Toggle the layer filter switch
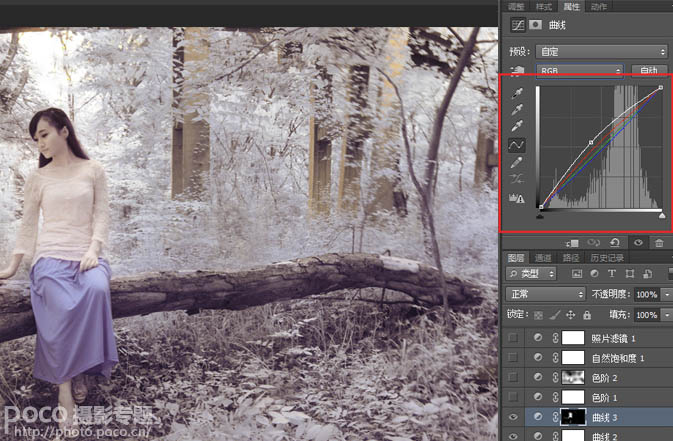The height and width of the screenshot is (441, 673). pyautogui.click(x=670, y=274)
